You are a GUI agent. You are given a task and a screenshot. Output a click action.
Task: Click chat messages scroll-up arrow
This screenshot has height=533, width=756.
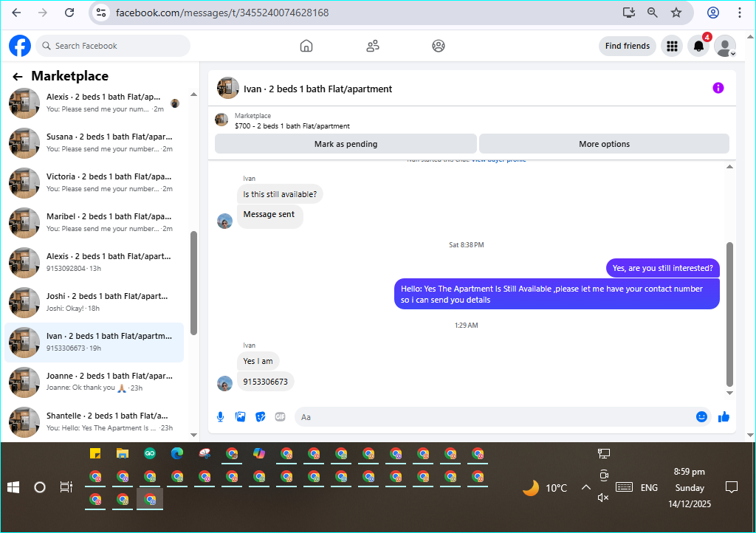[729, 167]
